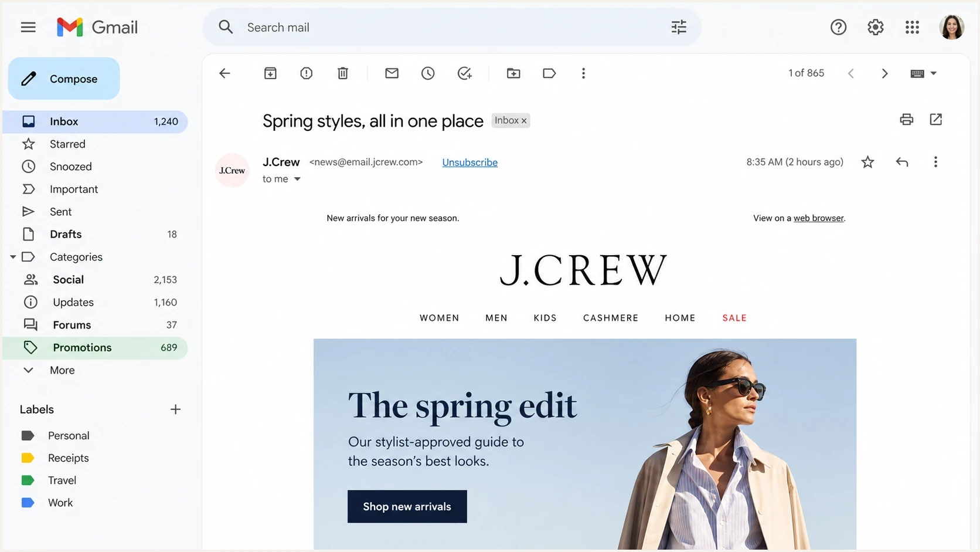This screenshot has height=552, width=980.
Task: Click the MEN link in the email
Action: point(496,318)
